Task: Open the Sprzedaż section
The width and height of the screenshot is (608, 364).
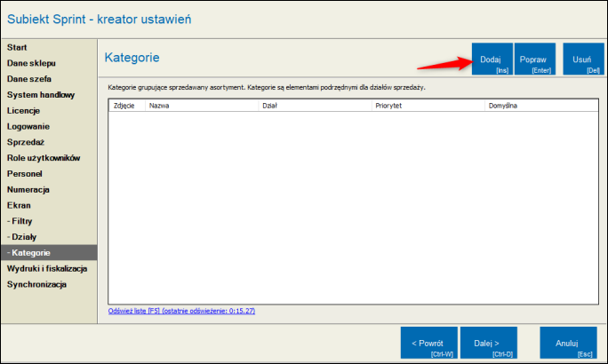Action: pos(49,142)
